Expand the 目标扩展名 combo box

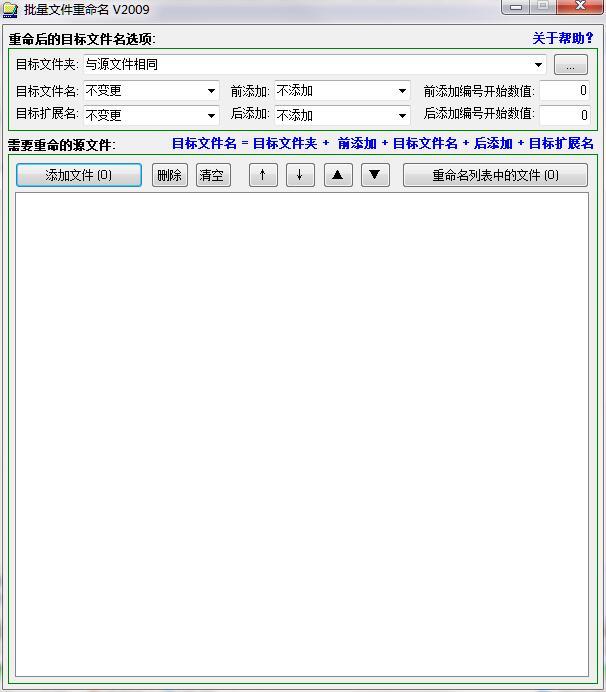click(211, 116)
